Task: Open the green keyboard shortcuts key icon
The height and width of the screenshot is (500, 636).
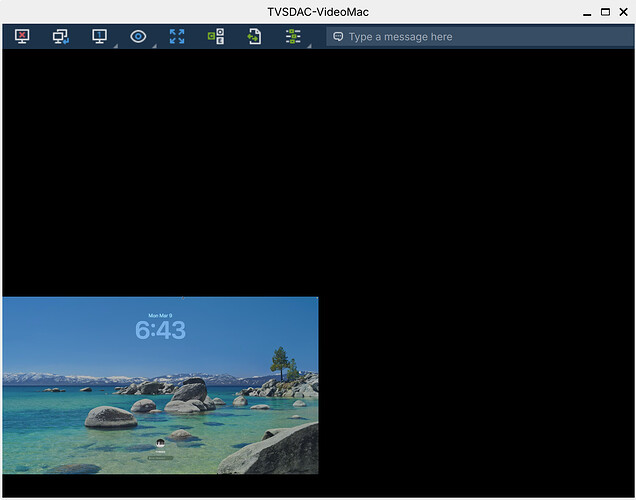Action: pos(216,36)
